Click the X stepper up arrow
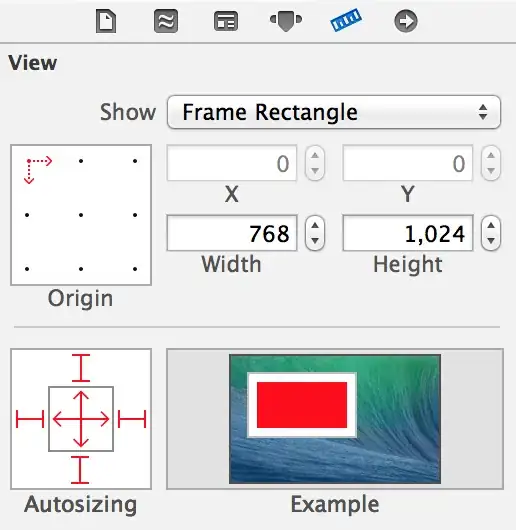The width and height of the screenshot is (516, 530). point(315,156)
